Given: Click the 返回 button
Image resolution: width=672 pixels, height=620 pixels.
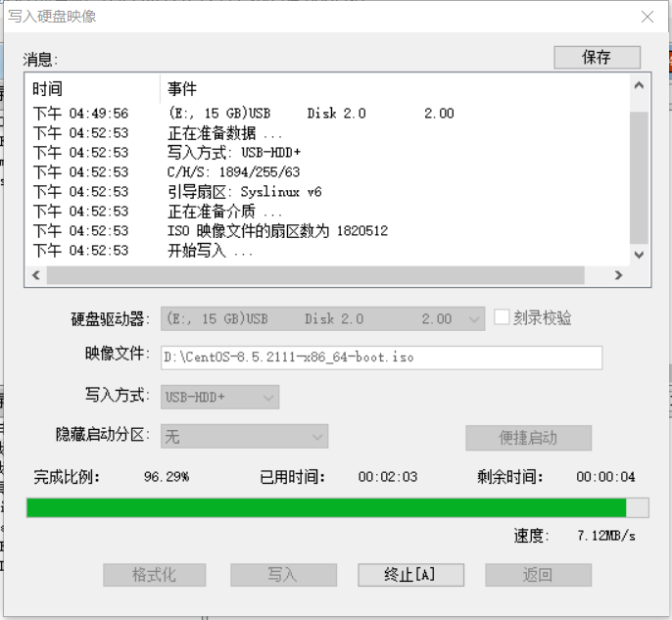Looking at the screenshot, I should (539, 575).
